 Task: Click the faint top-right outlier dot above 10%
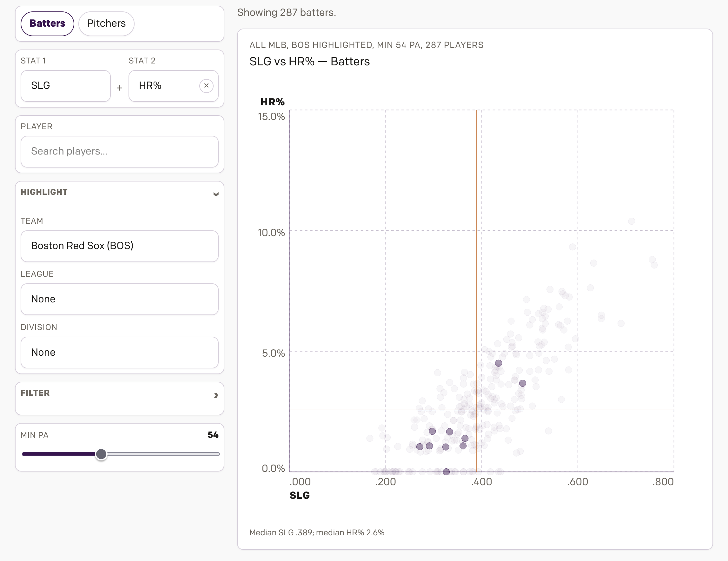pos(631,221)
